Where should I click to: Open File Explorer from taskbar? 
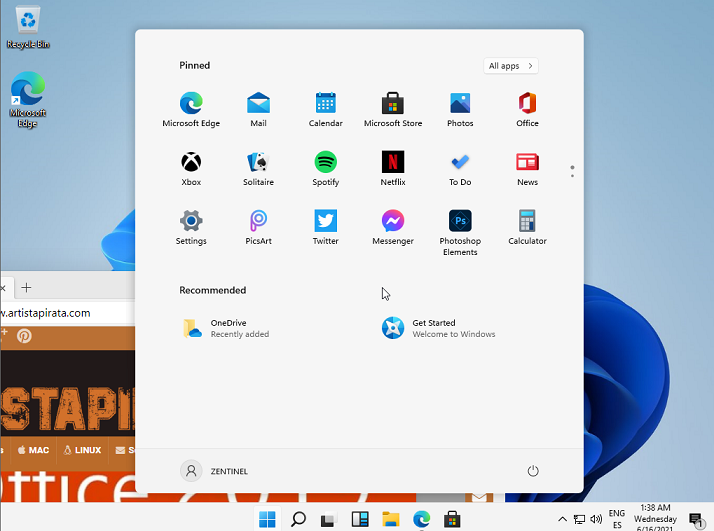(x=391, y=519)
